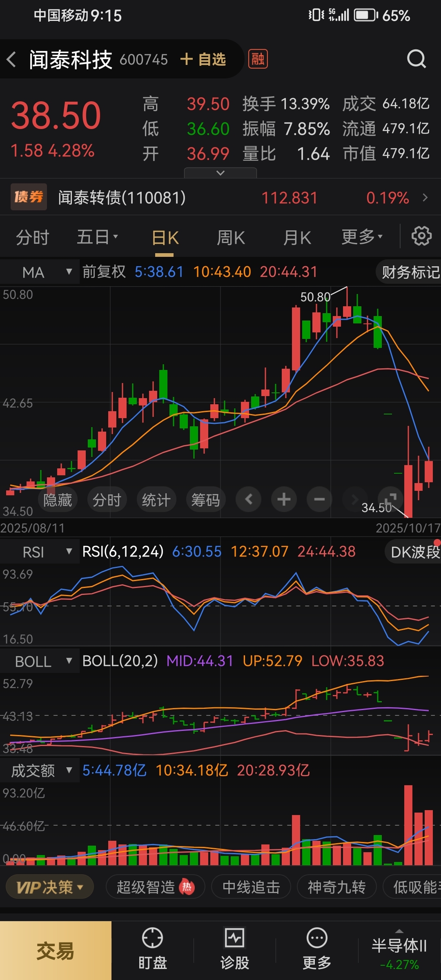Expand the 半导体II sector panel

click(x=399, y=951)
